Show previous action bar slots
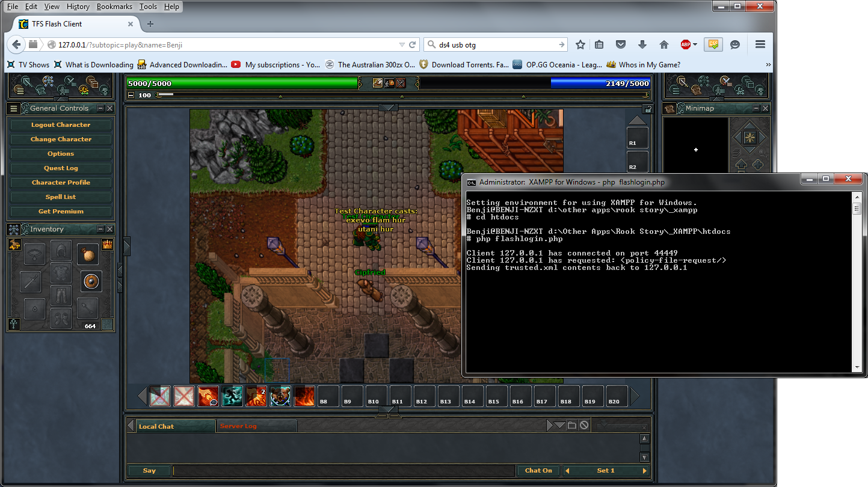868x487 pixels. [x=143, y=396]
